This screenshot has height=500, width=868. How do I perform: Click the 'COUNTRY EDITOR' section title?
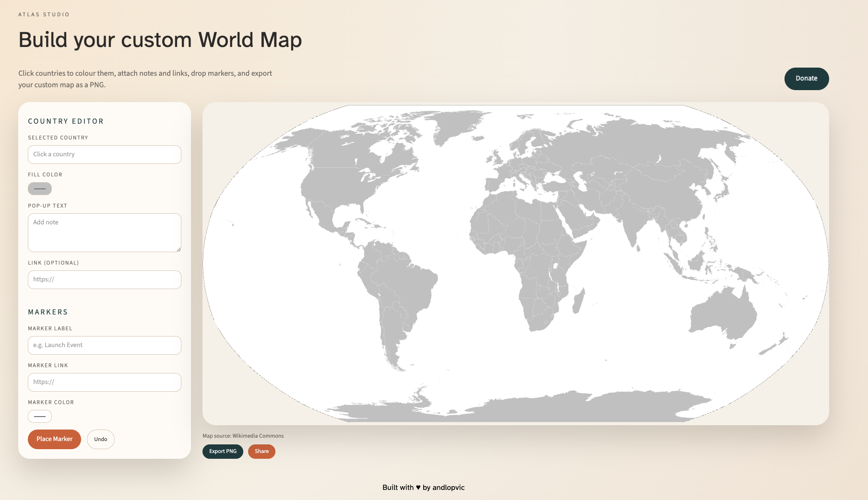coord(66,121)
